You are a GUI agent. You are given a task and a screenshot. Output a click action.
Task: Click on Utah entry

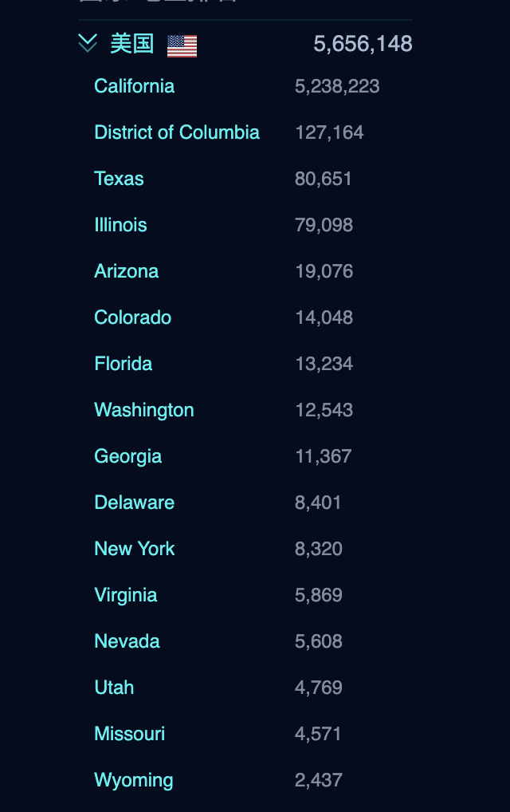point(114,688)
